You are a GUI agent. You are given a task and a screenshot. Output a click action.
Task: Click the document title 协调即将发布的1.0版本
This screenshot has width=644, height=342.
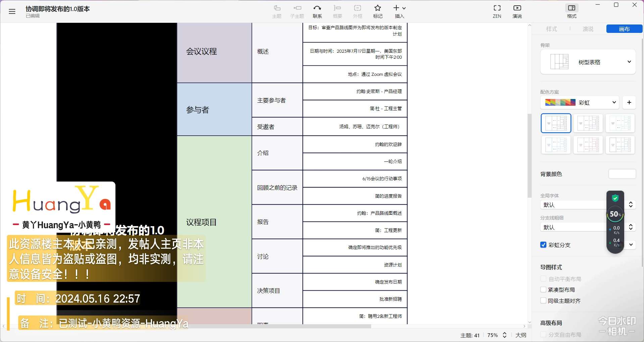click(x=58, y=9)
